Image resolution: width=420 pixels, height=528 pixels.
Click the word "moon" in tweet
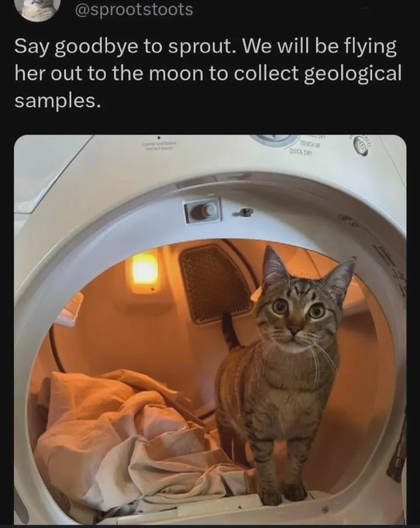click(x=178, y=73)
